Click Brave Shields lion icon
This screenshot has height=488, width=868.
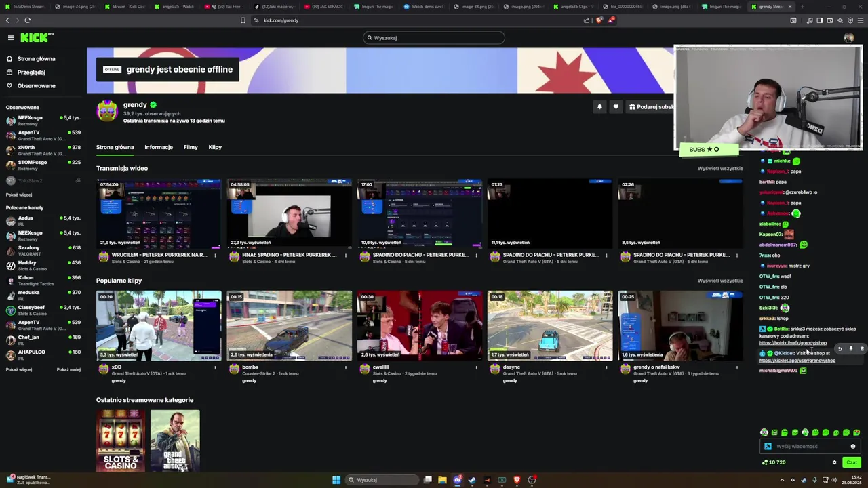599,20
